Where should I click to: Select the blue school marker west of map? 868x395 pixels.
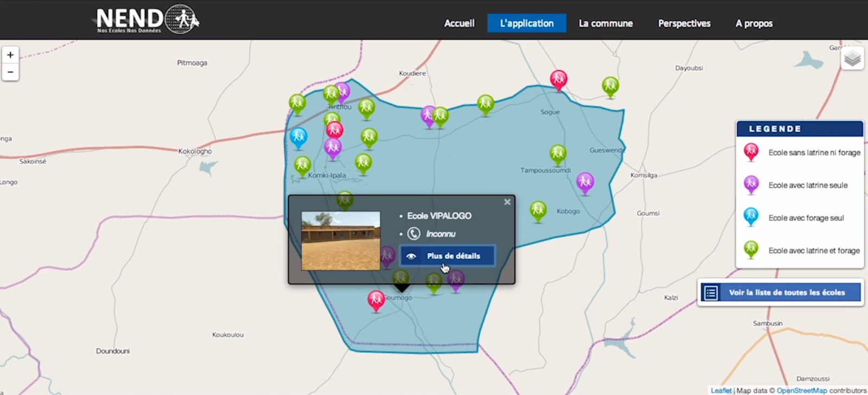point(298,137)
